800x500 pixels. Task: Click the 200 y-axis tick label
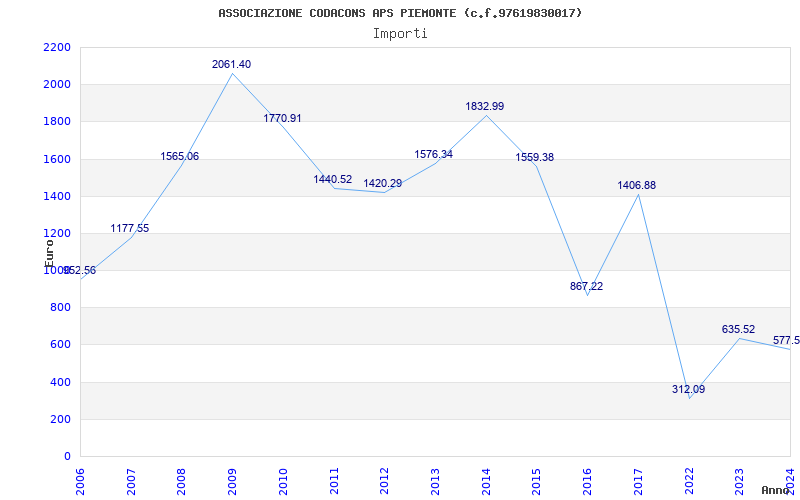coord(61,419)
